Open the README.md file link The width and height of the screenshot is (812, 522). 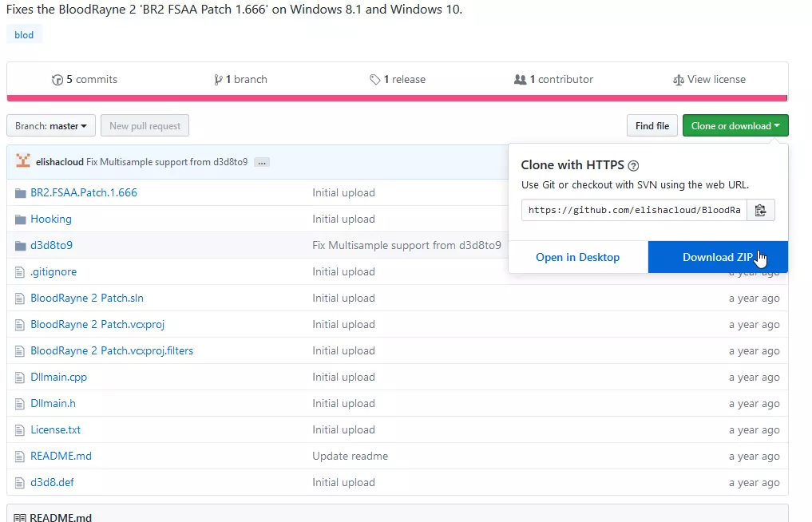(61, 457)
